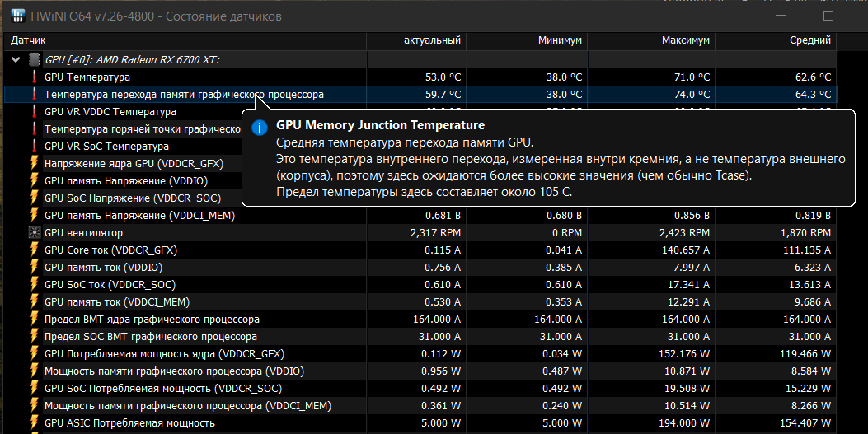Click the 0.681 В current VDDCI_MEM voltage value

coord(443,215)
